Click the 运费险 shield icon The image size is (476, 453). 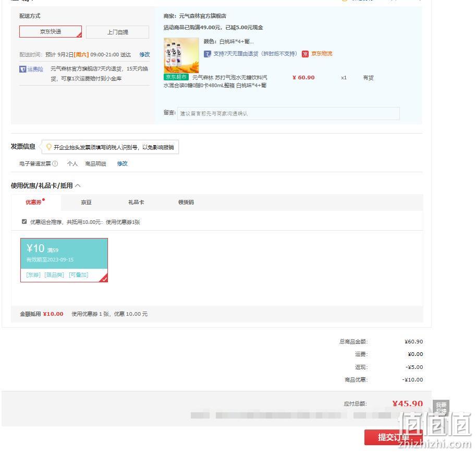click(x=23, y=69)
